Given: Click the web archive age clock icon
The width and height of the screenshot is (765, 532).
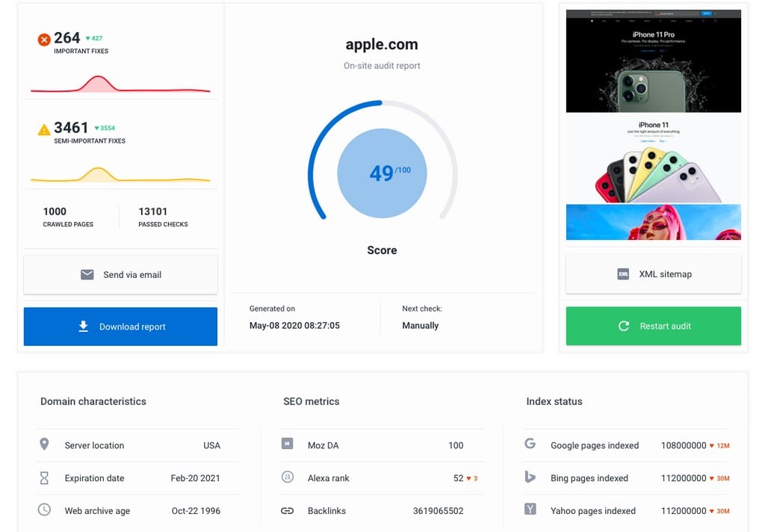Looking at the screenshot, I should (x=45, y=510).
